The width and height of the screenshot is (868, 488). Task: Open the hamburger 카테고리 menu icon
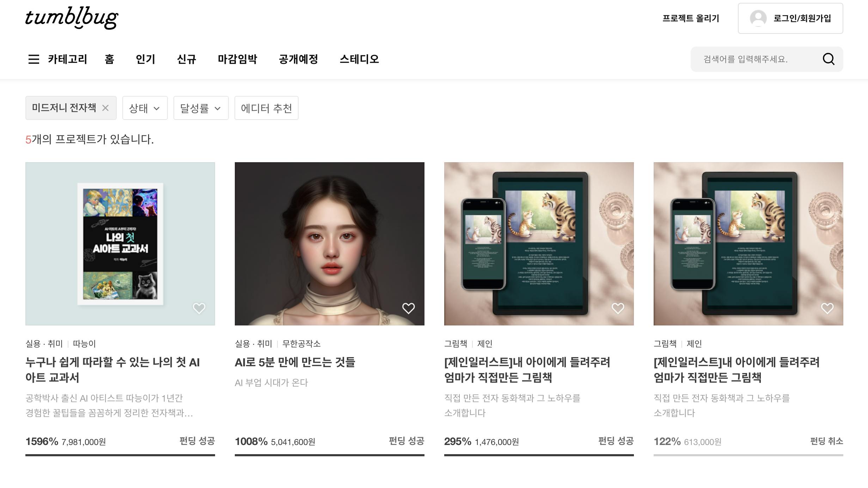tap(34, 59)
